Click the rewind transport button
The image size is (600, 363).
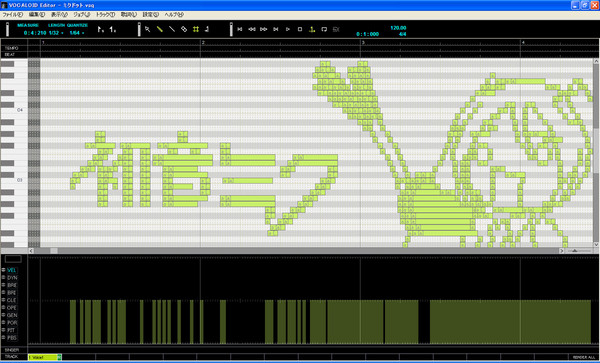pos(252,29)
